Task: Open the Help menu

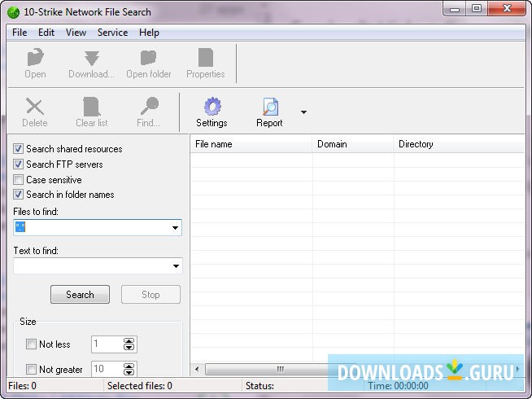Action: tap(149, 33)
